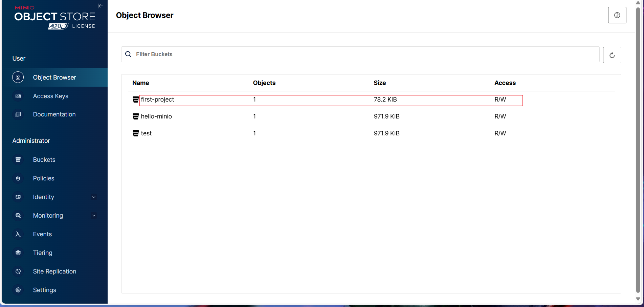
Task: Click the Access Keys sidebar icon
Action: 18,96
